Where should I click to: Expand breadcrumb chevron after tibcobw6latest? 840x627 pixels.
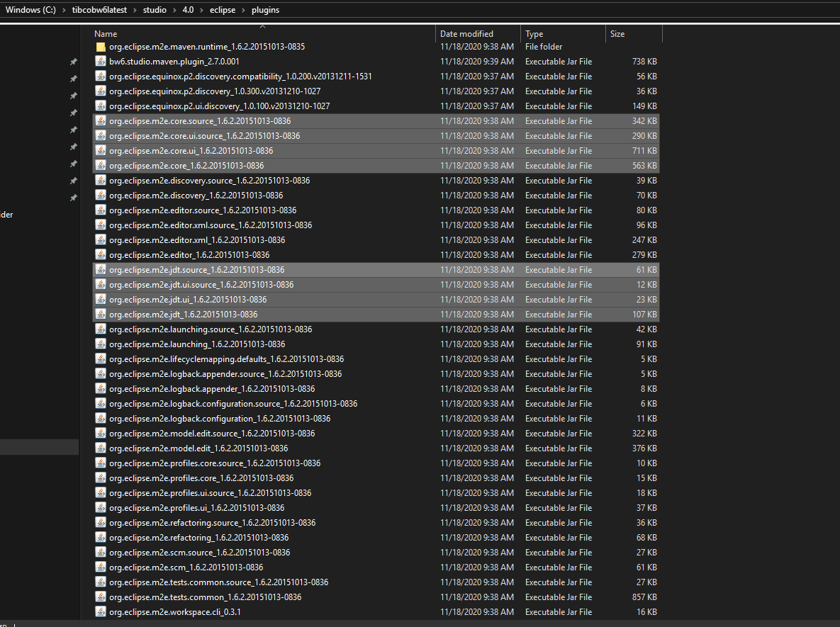pos(135,10)
